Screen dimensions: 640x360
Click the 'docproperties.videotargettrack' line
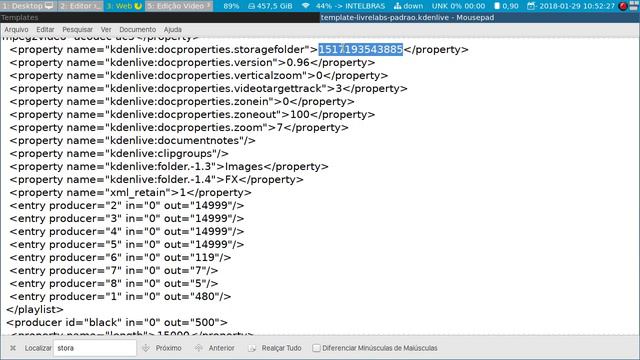209,89
